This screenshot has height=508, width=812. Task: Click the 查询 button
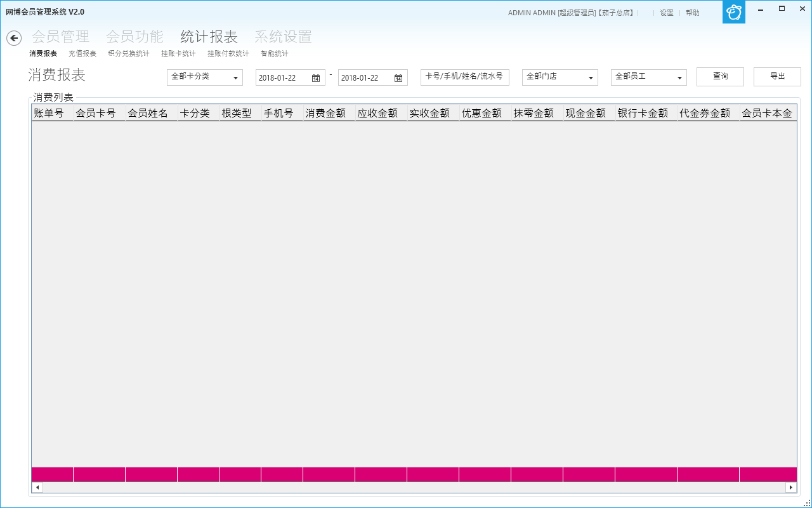(720, 77)
